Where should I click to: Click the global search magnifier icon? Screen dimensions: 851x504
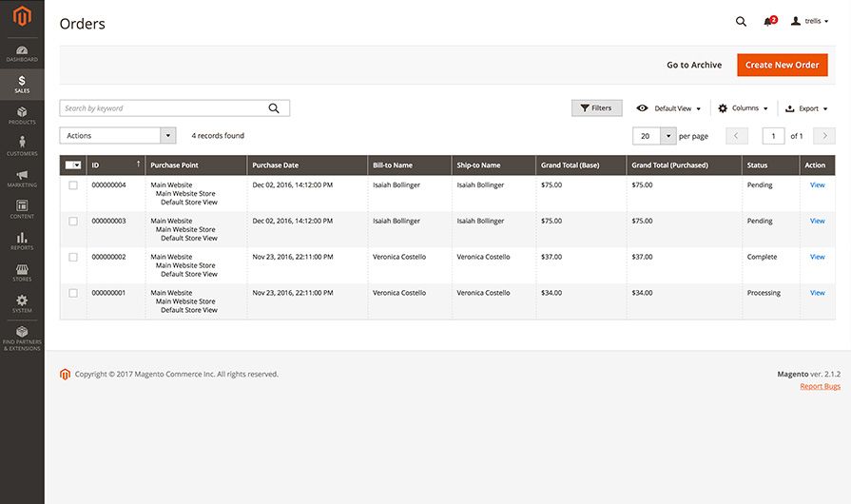click(x=741, y=21)
